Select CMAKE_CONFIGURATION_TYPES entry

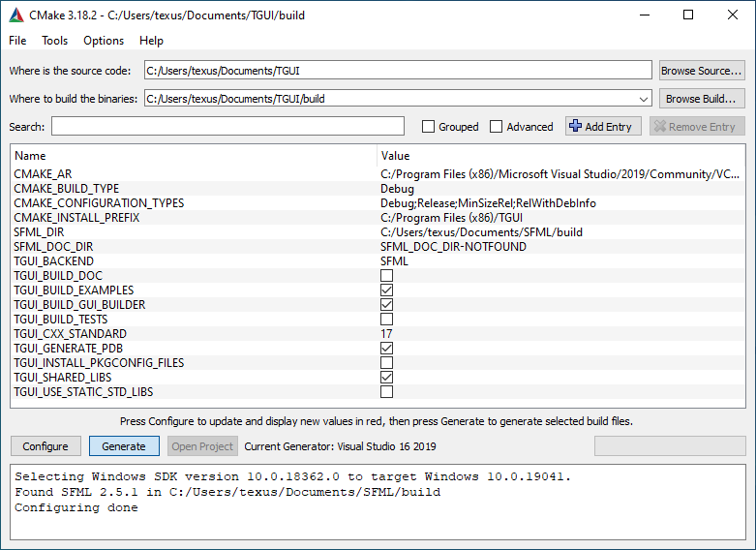[99, 203]
